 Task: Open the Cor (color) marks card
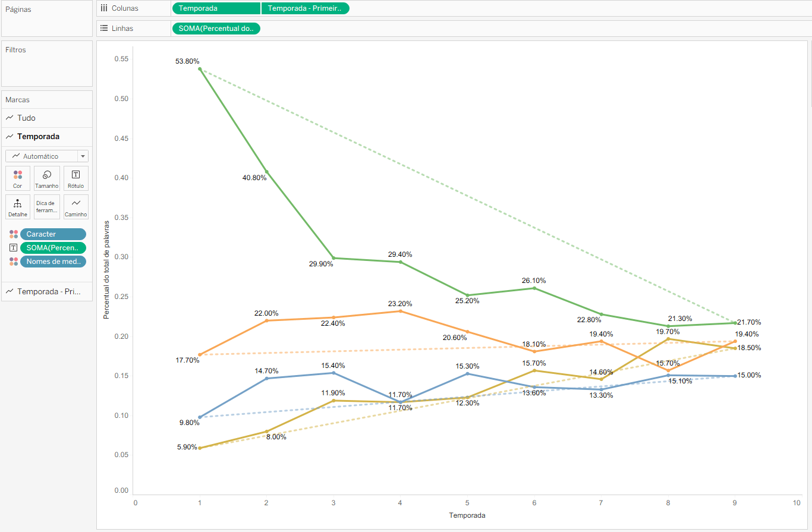pos(18,178)
